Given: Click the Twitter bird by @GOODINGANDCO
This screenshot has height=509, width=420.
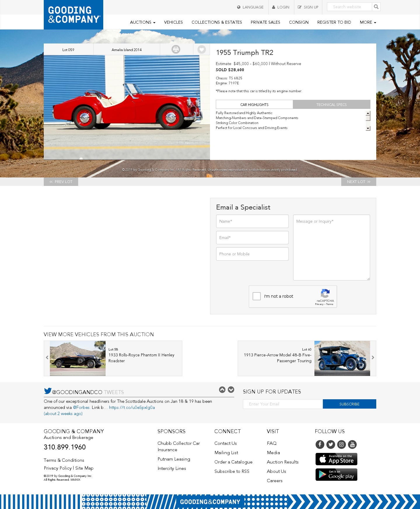Looking at the screenshot, I should (x=48, y=391).
